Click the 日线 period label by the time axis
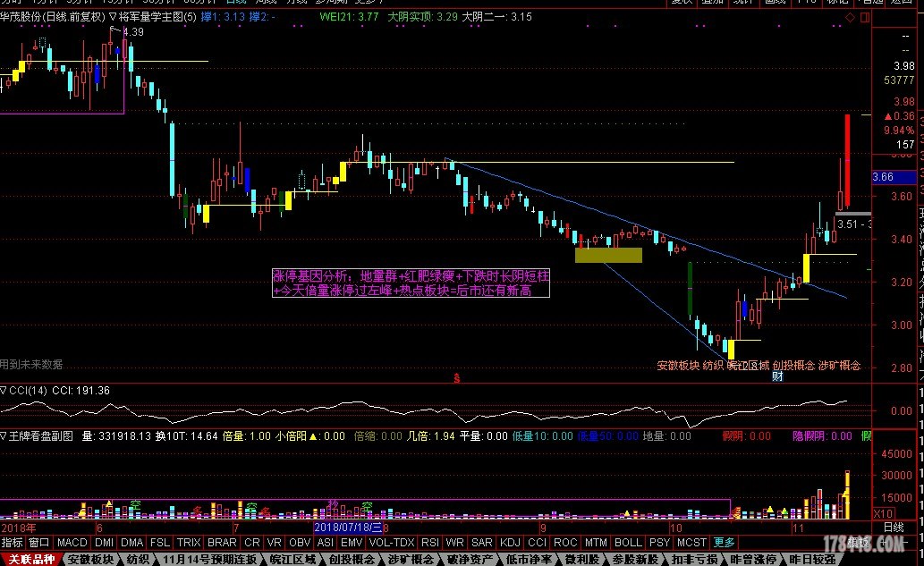924x566 pixels. point(893,528)
